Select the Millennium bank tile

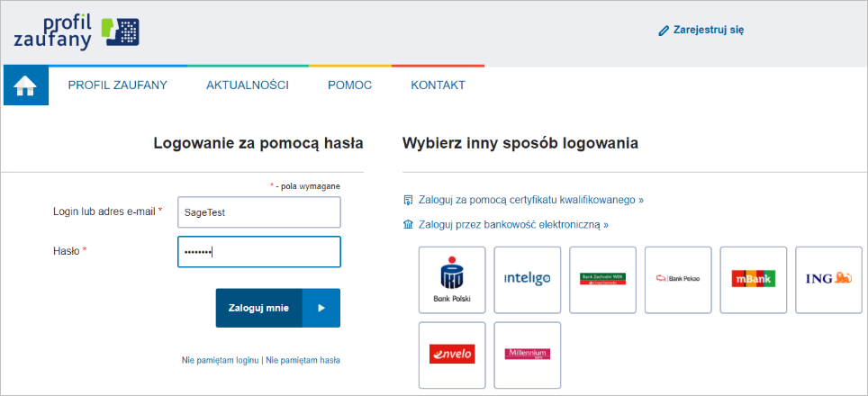point(527,355)
